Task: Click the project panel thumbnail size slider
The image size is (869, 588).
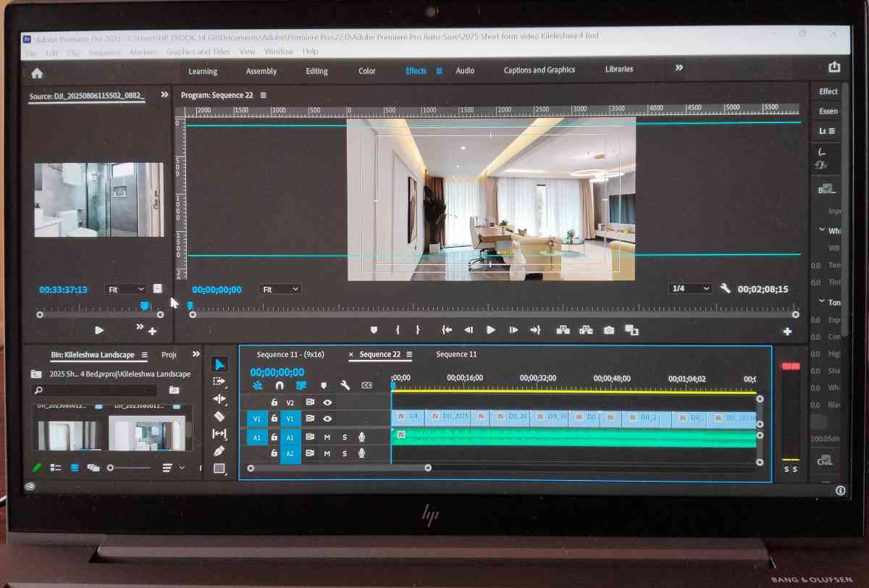Action: pyautogui.click(x=111, y=469)
